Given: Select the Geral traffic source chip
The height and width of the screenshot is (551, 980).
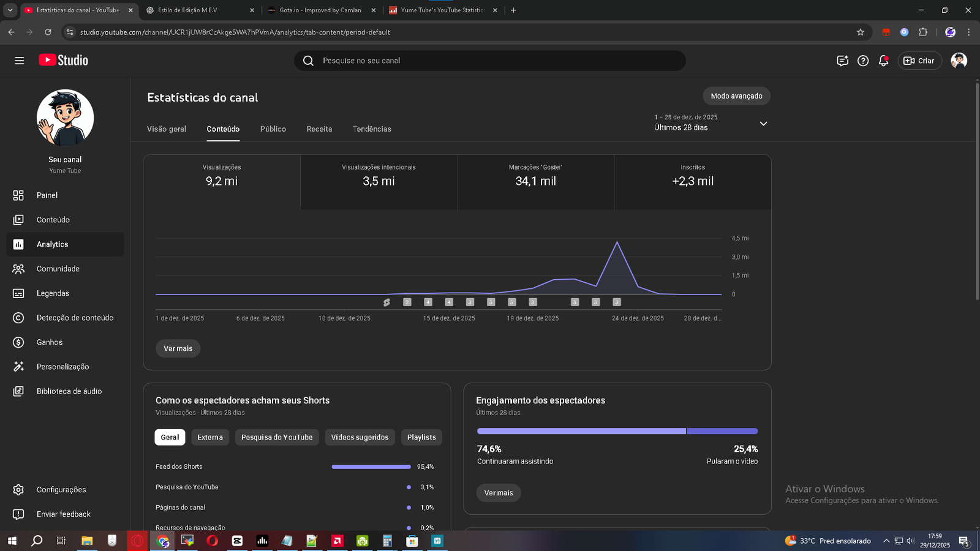Looking at the screenshot, I should (170, 437).
